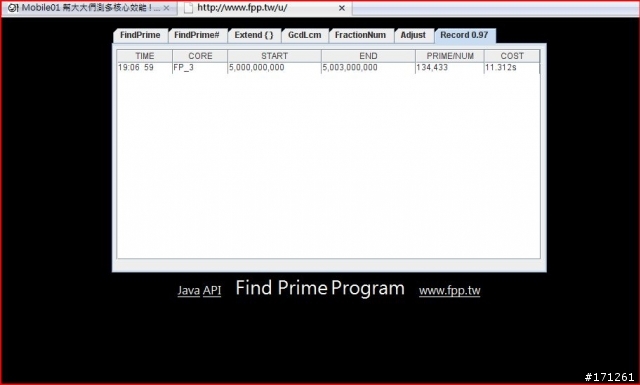This screenshot has width=640, height=385.
Task: Open the Adjust tab
Action: tap(413, 36)
